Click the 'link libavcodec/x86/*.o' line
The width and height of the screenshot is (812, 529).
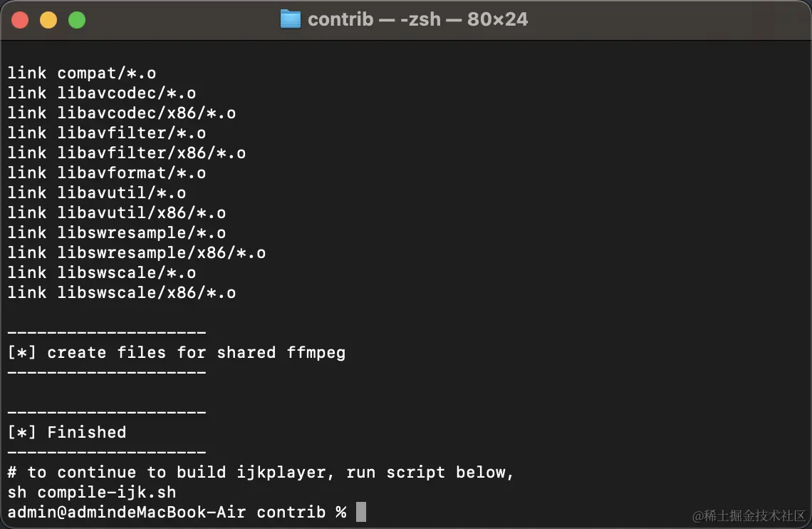[122, 113]
